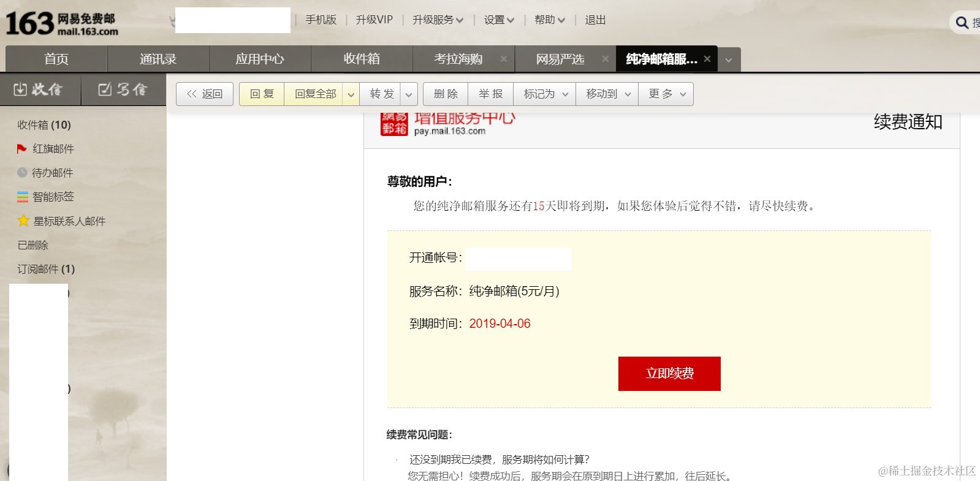Open the 设置 menu
The height and width of the screenshot is (481, 980).
click(x=499, y=20)
